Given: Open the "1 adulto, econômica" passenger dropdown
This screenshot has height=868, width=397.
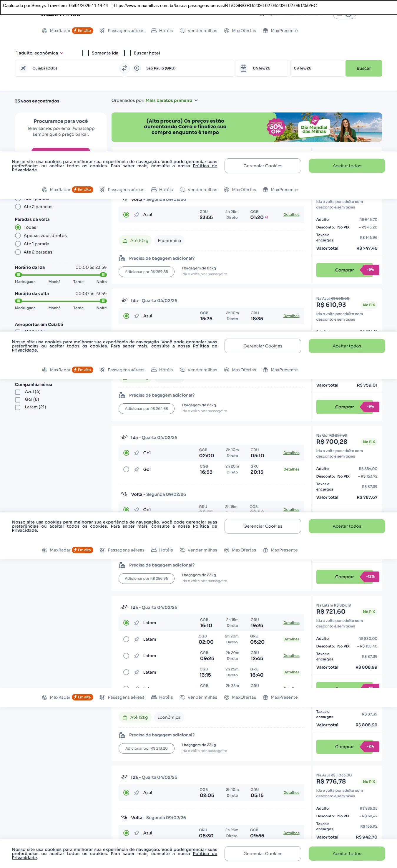Looking at the screenshot, I should pos(40,53).
